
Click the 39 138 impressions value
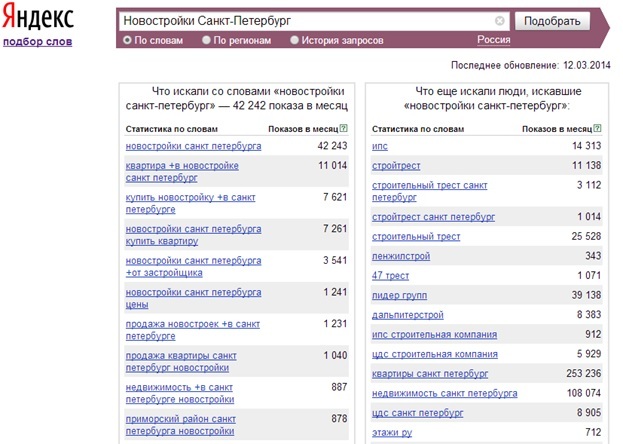click(586, 295)
